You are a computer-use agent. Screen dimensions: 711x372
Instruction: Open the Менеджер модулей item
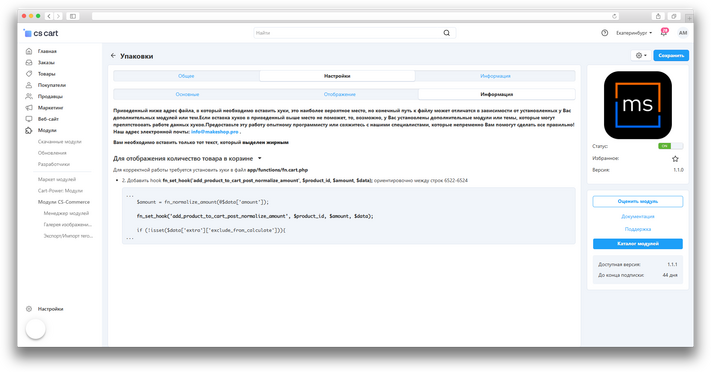click(66, 213)
